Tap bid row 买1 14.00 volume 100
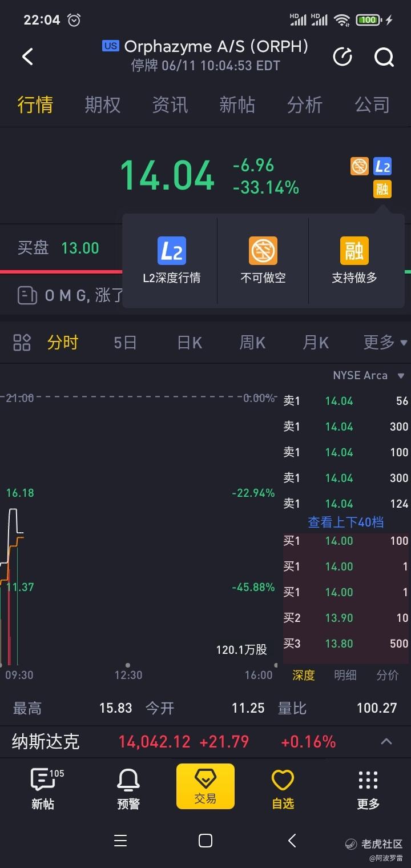 point(346,541)
